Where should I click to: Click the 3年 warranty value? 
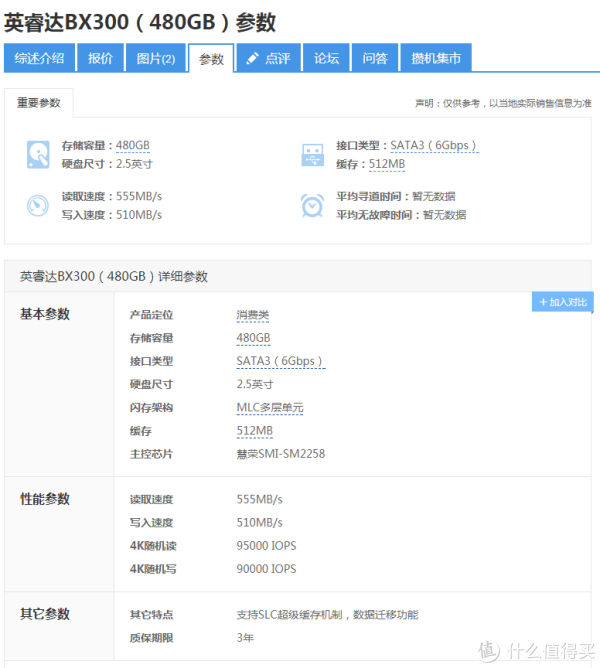[x=245, y=638]
